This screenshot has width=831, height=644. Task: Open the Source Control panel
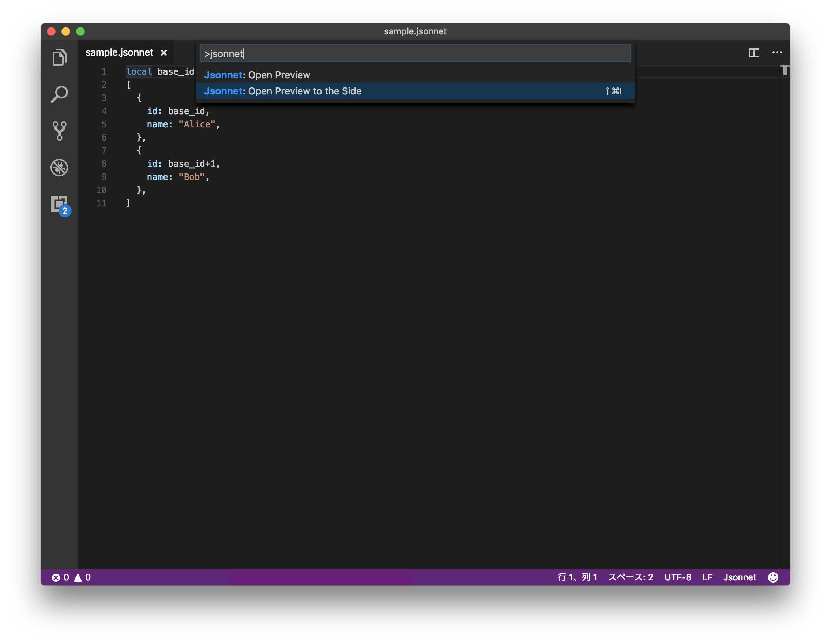59,131
